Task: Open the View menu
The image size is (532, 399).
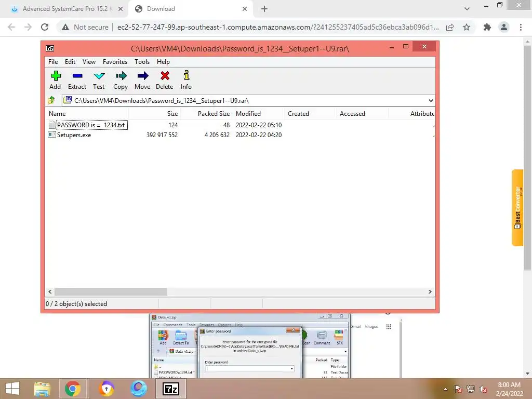Action: point(89,62)
